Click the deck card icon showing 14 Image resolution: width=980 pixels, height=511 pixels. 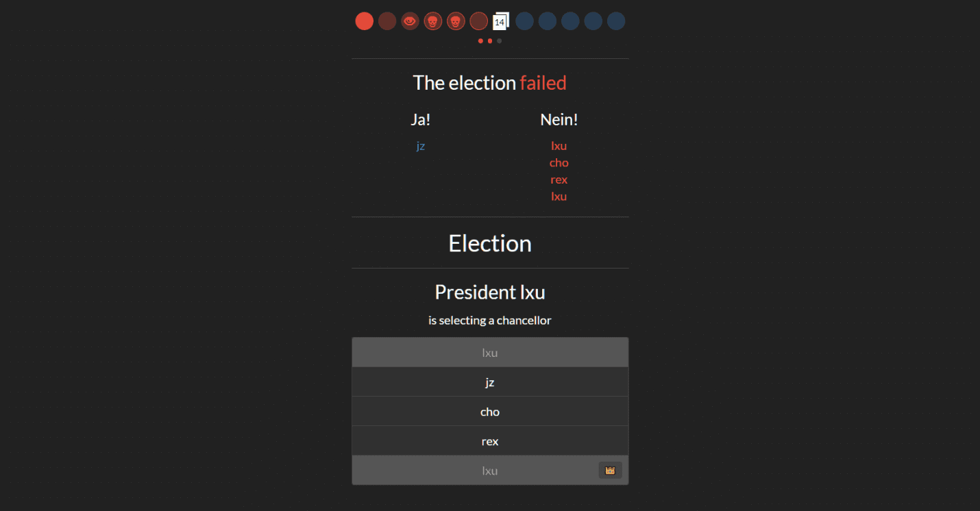(x=501, y=21)
